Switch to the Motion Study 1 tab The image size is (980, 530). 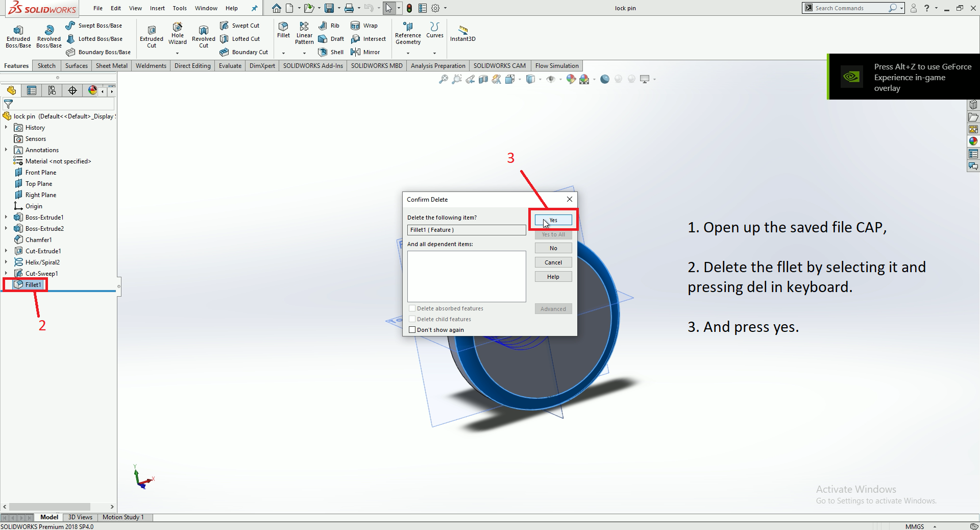pos(123,517)
